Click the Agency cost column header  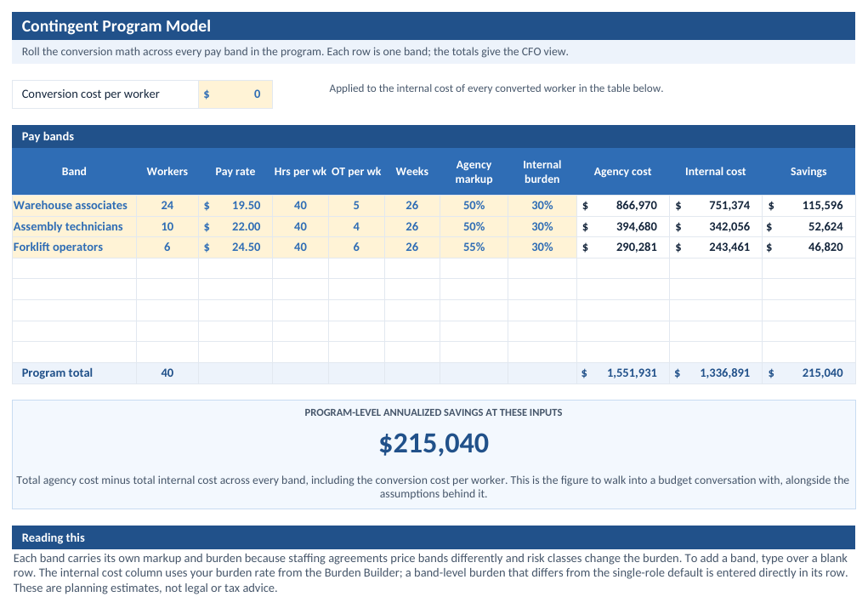pos(623,172)
